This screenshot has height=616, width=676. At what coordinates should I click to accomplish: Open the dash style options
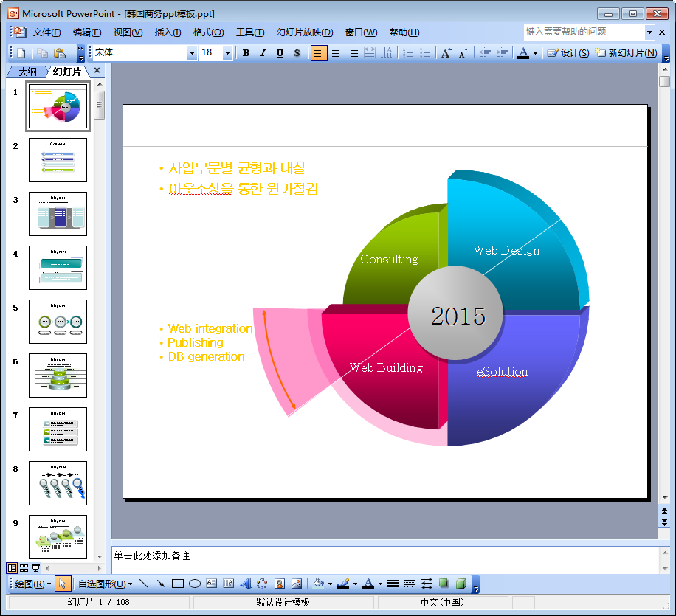click(410, 584)
